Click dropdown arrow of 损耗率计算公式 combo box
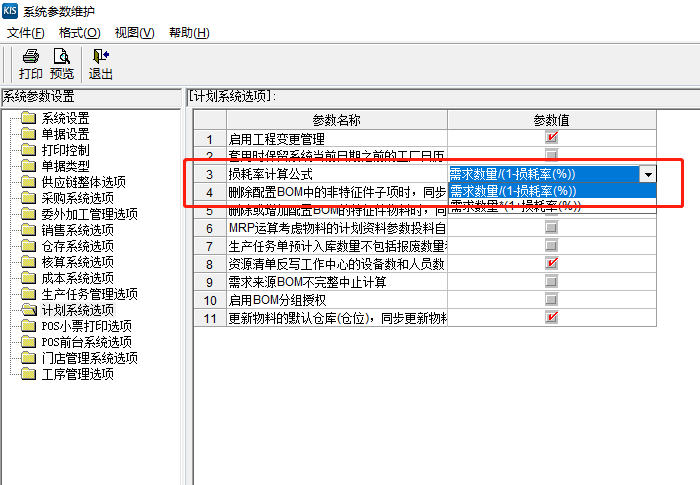Screen dimensions: 700x485 pyautogui.click(x=648, y=174)
